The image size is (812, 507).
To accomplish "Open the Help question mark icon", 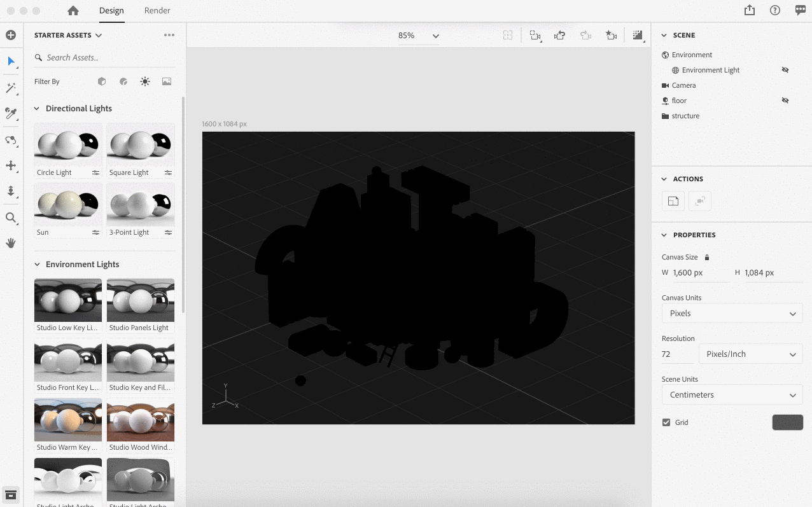I will coord(775,10).
